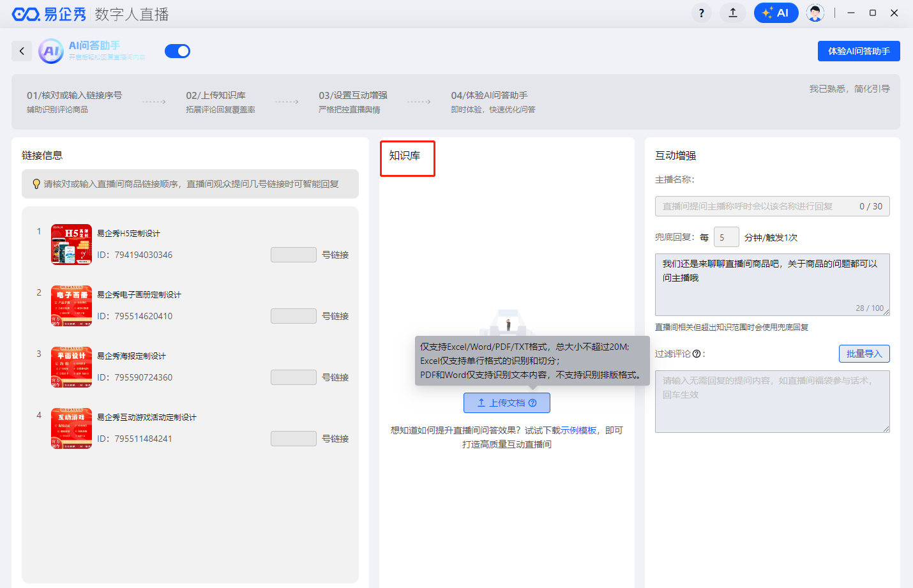Select step 04/体验AI问答助手
The width and height of the screenshot is (913, 588).
[493, 102]
